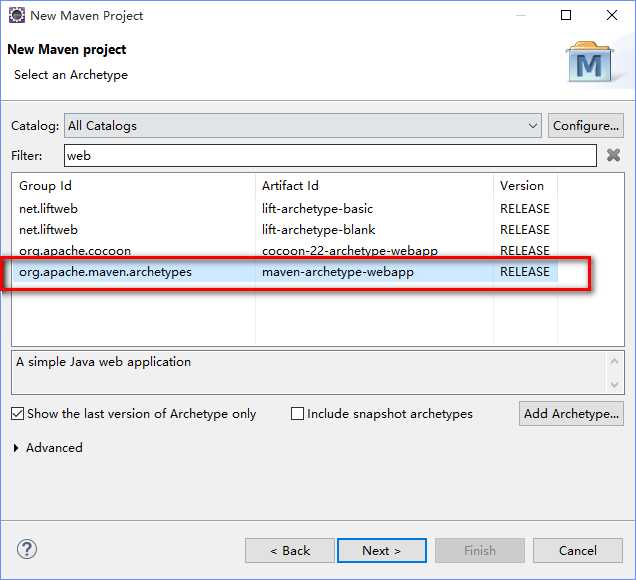This screenshot has height=580, width=636.
Task: Click the Configure... button
Action: point(586,126)
